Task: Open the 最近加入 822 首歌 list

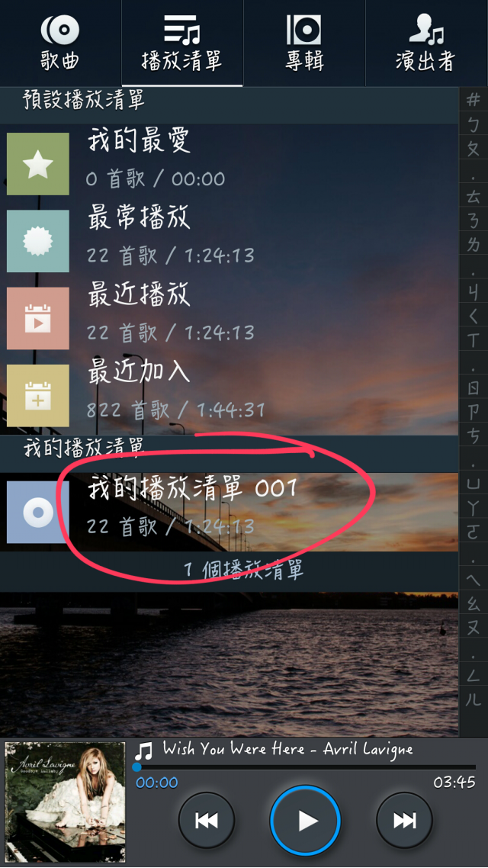Action: [229, 395]
